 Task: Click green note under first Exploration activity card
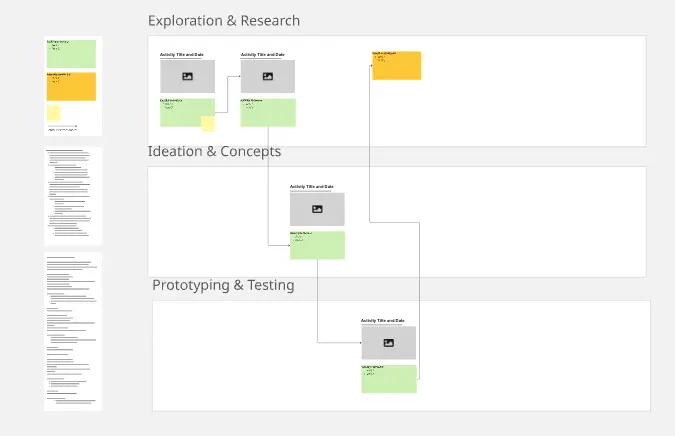[x=183, y=111]
